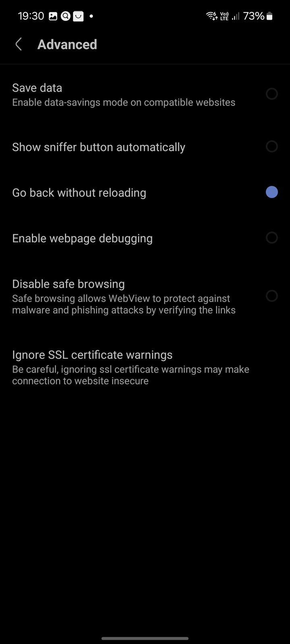
Task: Enable the Save data radio toggle
Action: click(x=272, y=94)
